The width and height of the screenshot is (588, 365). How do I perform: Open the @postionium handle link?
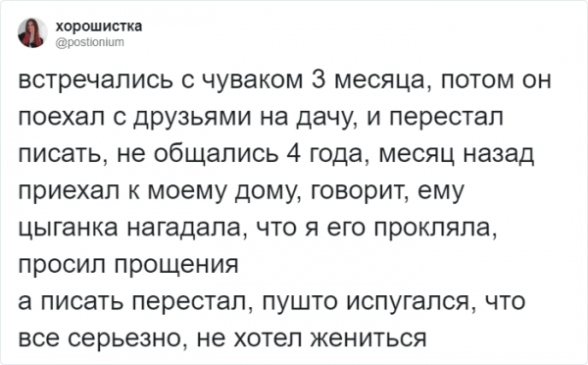[x=89, y=41]
